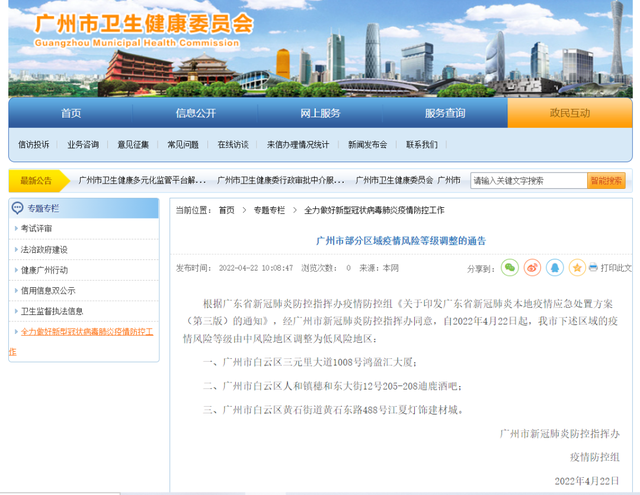
Task: Share the article to Sina Weibo
Action: coord(532,268)
